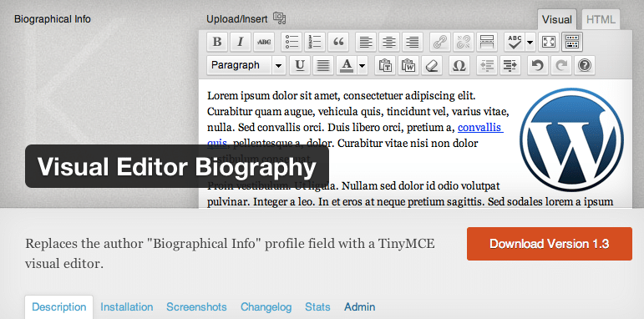Paste as plain text icon
644x319 pixels.
(385, 65)
